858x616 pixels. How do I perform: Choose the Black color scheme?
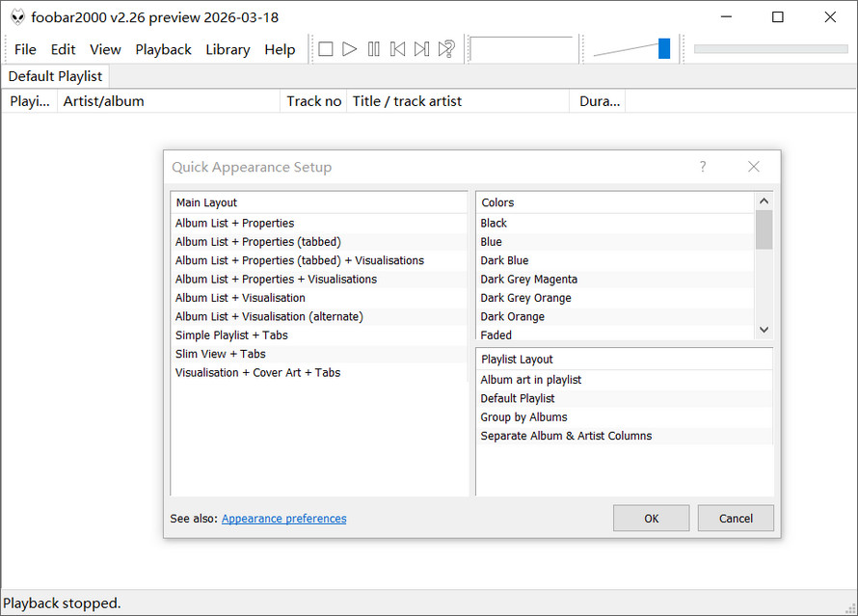[616, 224]
